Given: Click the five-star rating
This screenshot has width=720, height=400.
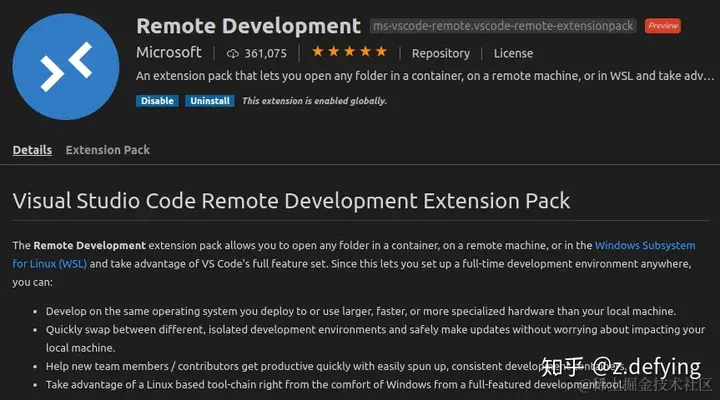Looking at the screenshot, I should coord(349,52).
